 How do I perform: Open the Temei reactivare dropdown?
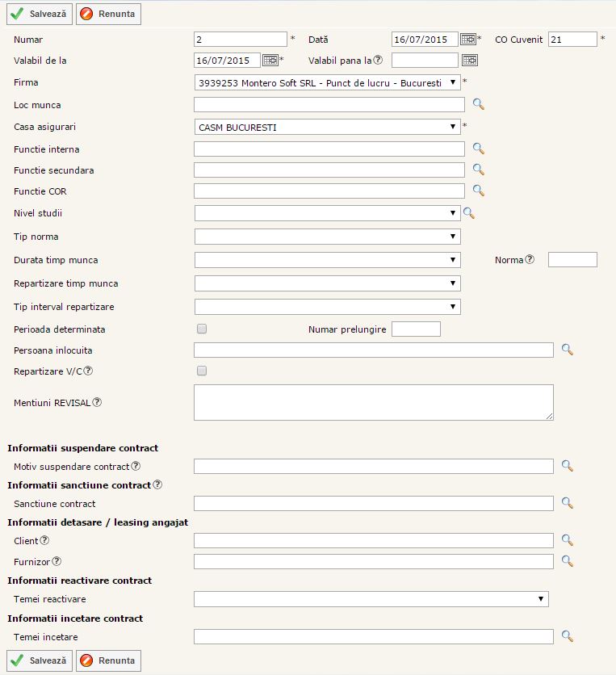tap(371, 598)
